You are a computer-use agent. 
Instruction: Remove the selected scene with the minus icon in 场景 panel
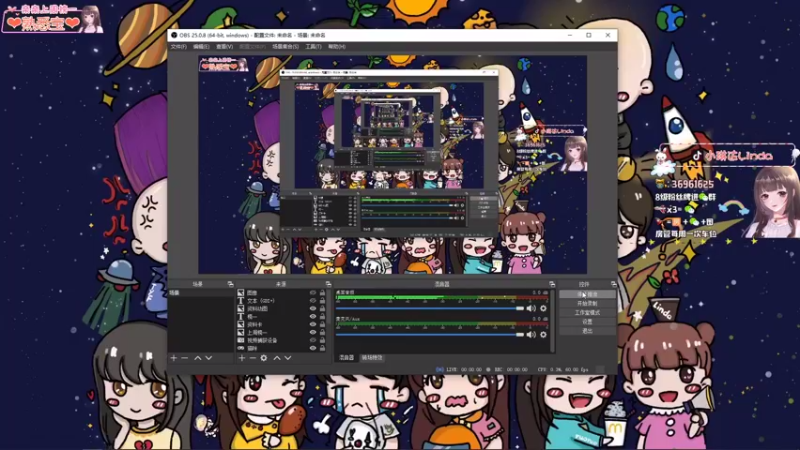pos(185,358)
